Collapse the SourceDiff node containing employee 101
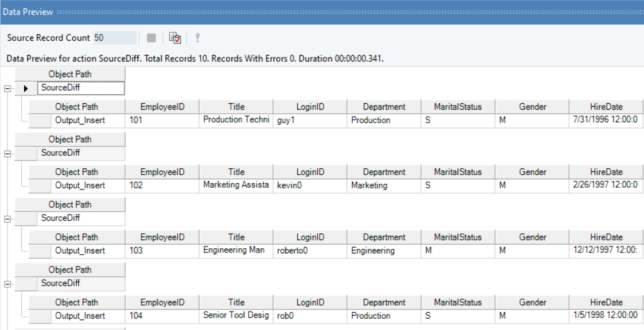 [x=7, y=88]
